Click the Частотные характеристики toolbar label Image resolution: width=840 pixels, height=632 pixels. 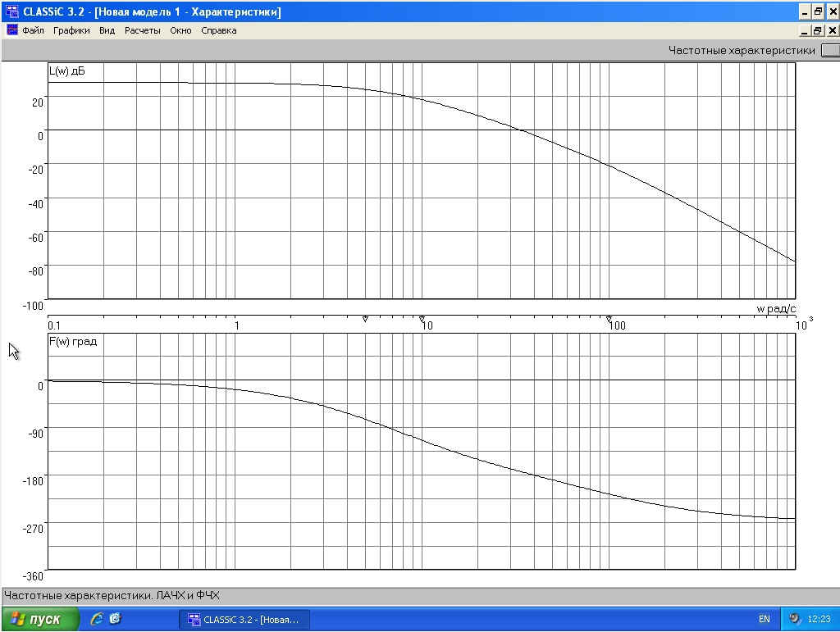point(742,50)
